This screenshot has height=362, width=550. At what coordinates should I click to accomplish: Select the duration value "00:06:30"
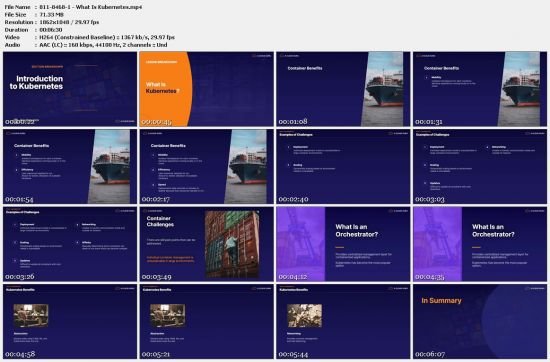coord(51,29)
